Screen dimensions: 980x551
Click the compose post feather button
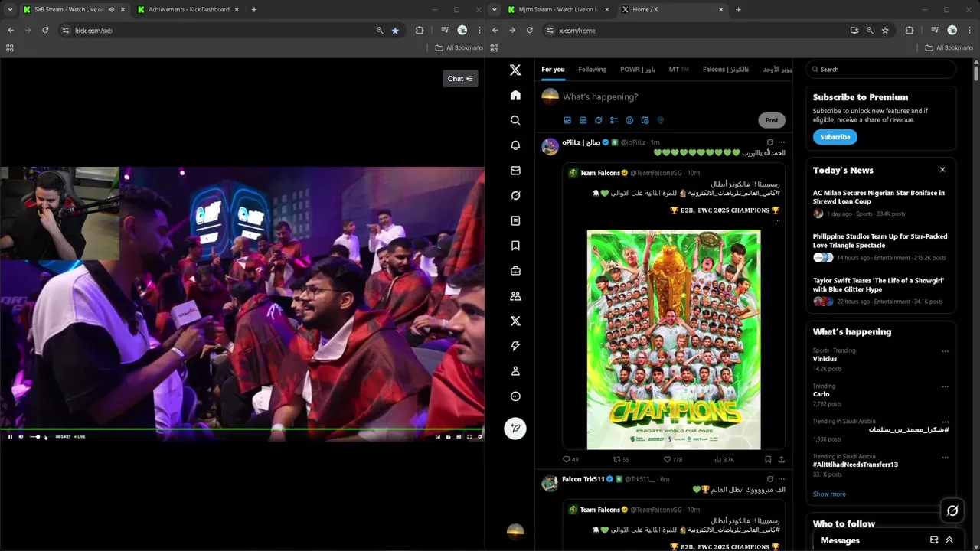point(515,429)
